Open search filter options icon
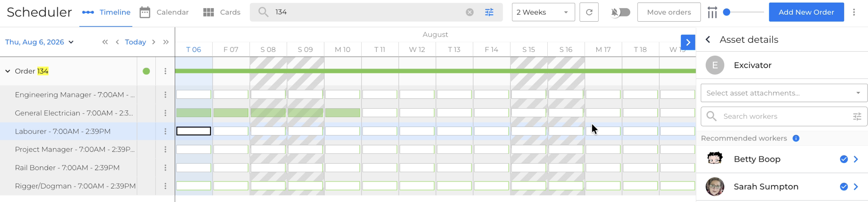868x202 pixels. coord(489,12)
